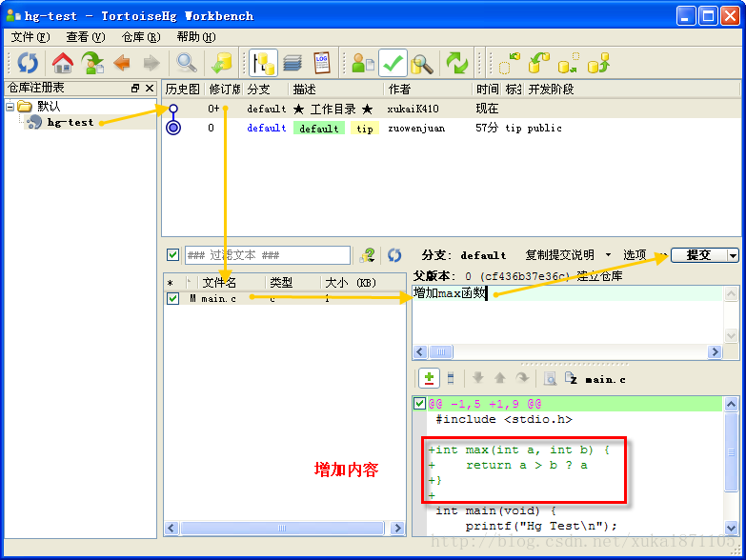Click the check incoming changesets icon
The height and width of the screenshot is (560, 746).
coord(509,62)
